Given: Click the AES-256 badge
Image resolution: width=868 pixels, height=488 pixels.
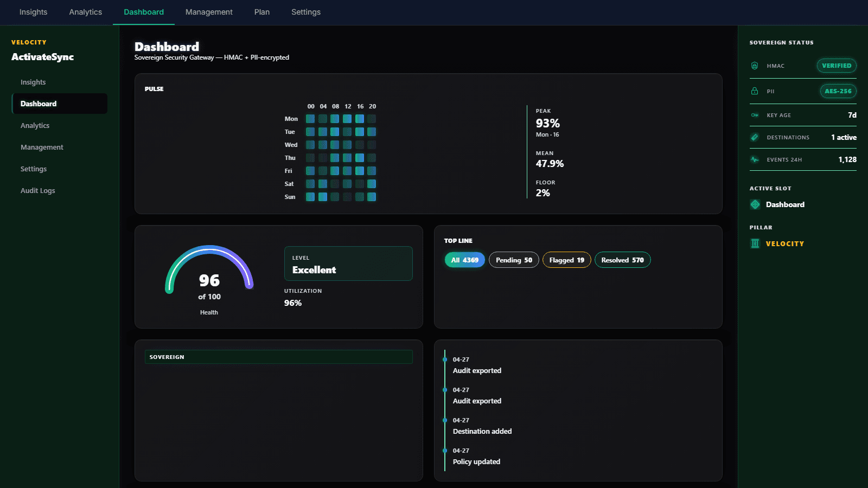Looking at the screenshot, I should (x=838, y=91).
